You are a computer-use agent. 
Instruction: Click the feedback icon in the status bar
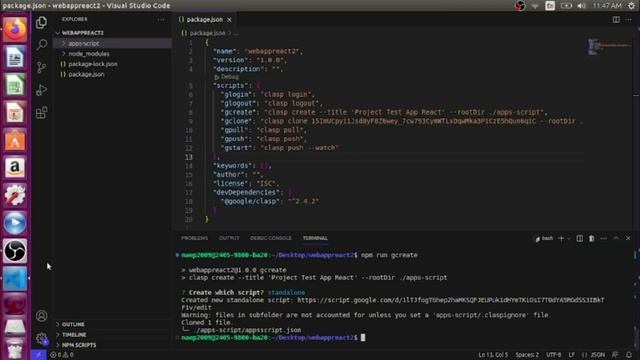(x=615, y=355)
